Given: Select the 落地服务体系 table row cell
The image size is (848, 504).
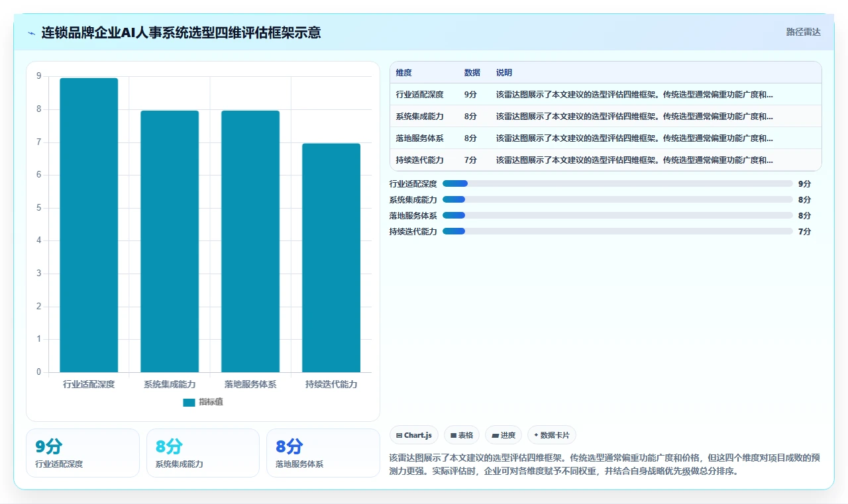Looking at the screenshot, I should [420, 138].
